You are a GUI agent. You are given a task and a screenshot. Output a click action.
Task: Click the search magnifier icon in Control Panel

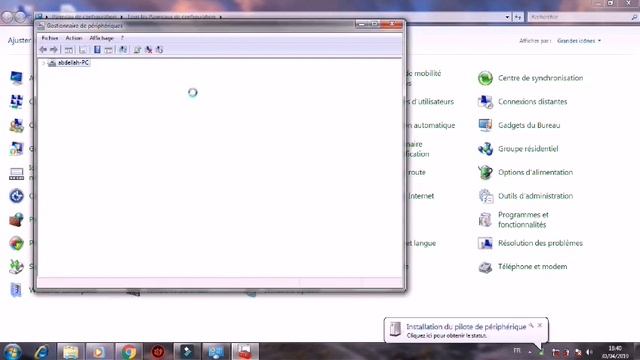pos(634,17)
